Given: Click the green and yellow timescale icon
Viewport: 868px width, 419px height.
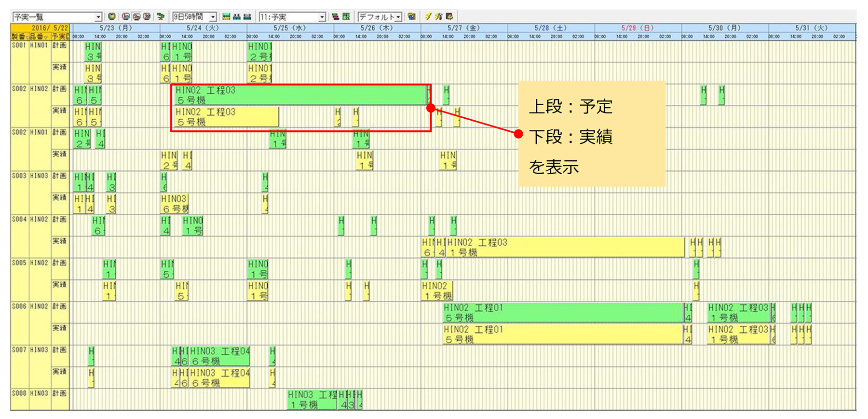Looking at the screenshot, I should pyautogui.click(x=226, y=16).
